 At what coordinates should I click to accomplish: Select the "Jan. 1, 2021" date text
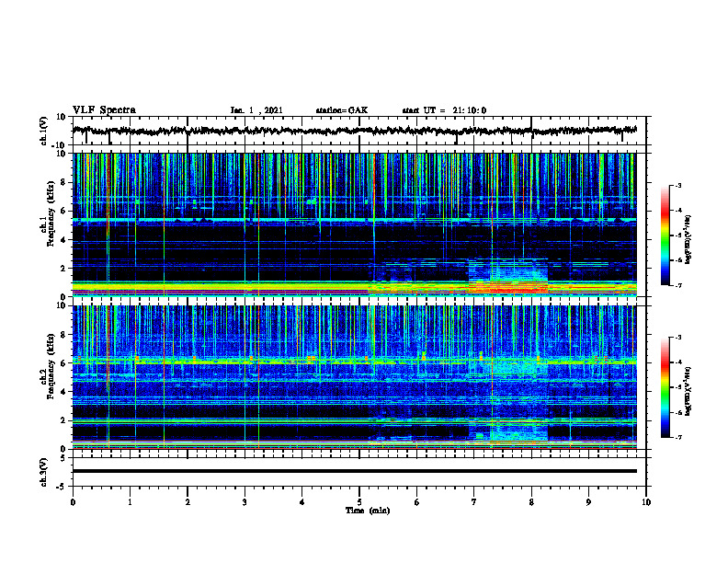(256, 110)
